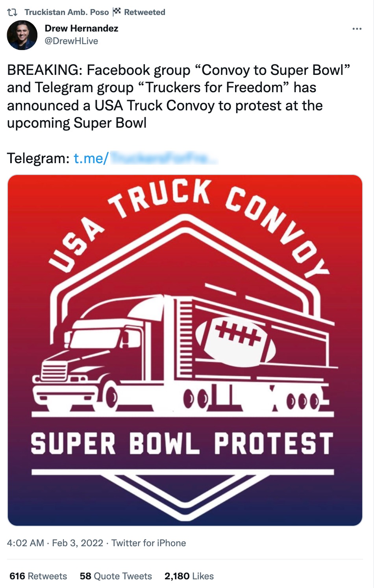Viewport: 374px width, 588px height.
Task: Select the word BREAKING in the tweet text
Action: tap(41, 70)
